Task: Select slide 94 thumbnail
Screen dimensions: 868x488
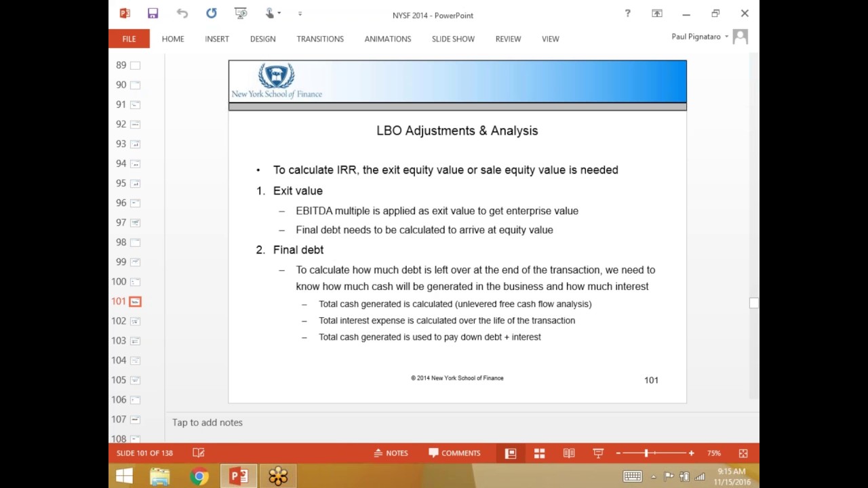Action: [x=135, y=163]
